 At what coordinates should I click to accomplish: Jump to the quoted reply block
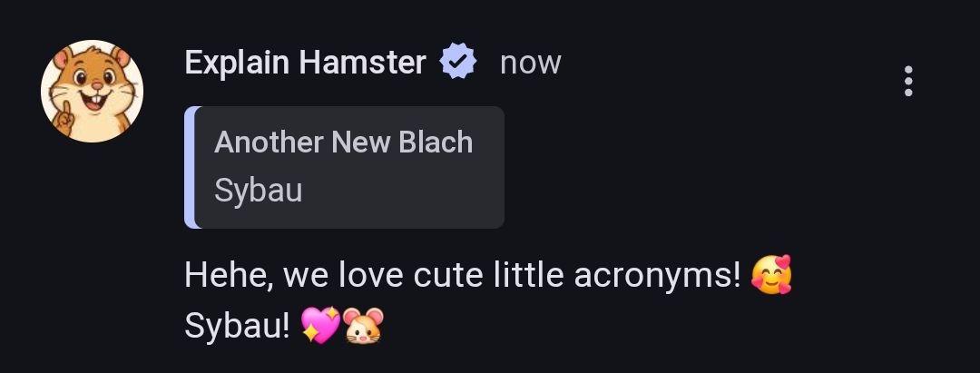(x=345, y=167)
